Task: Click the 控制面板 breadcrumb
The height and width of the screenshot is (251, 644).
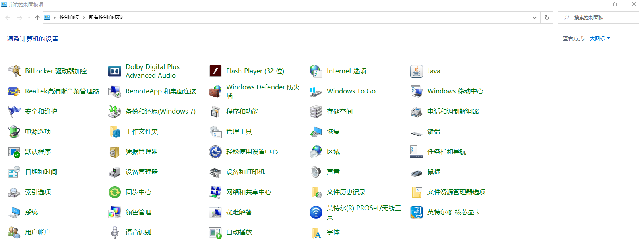Action: 69,17
